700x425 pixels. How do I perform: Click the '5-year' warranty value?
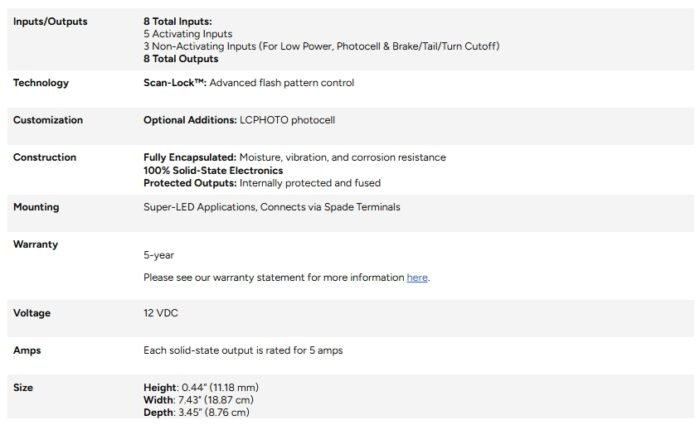159,255
